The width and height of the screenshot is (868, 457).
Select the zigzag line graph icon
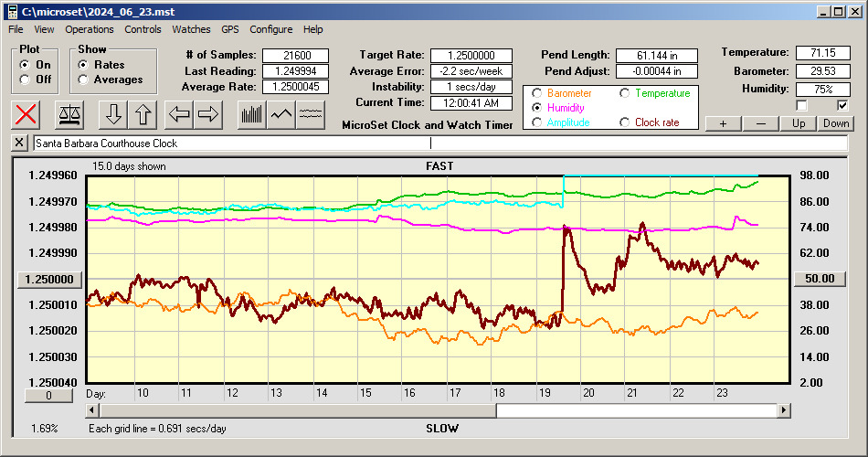click(x=281, y=114)
